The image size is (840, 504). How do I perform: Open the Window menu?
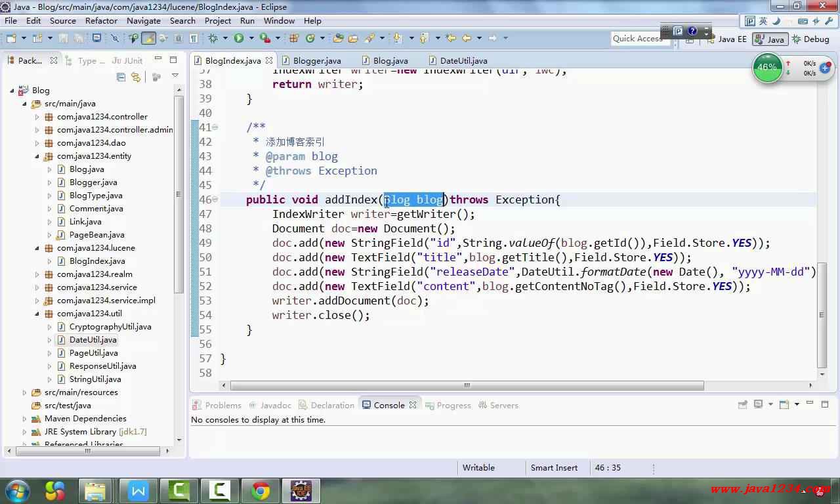279,20
